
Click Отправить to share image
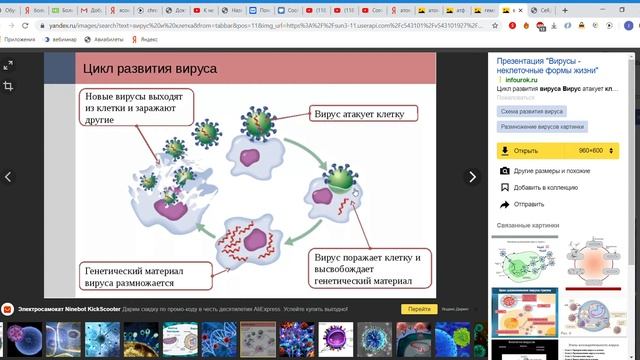pos(529,204)
